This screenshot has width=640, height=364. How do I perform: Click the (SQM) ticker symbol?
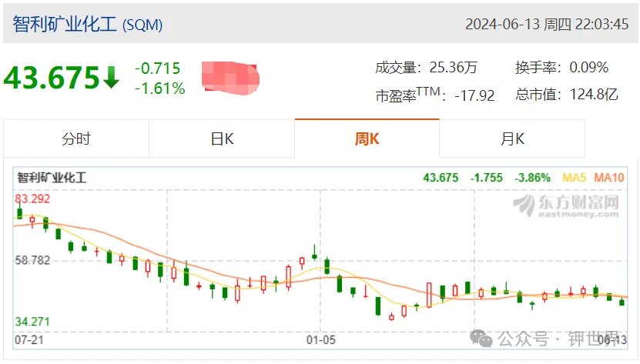pyautogui.click(x=142, y=25)
